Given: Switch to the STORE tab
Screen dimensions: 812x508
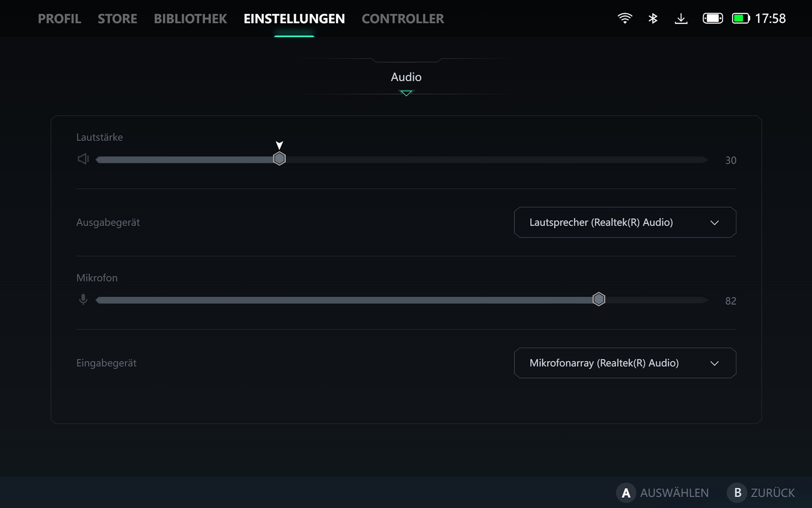Looking at the screenshot, I should click(117, 19).
